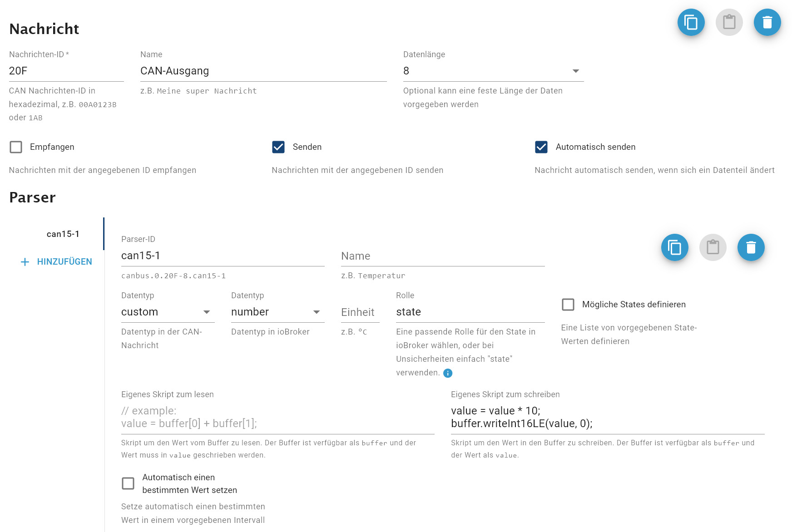Viewport: 792px width, 532px height.
Task: Disable Automatisch senden checkbox
Action: [541, 147]
